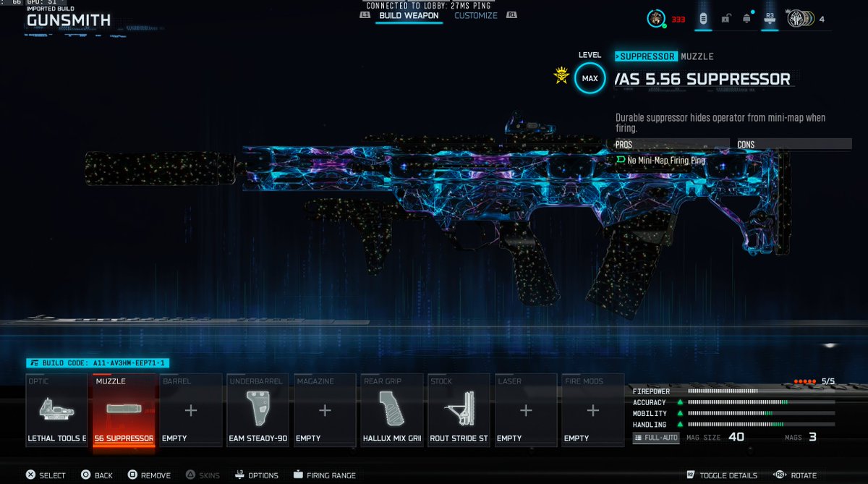Click the Firepower stat bar
The image size is (868, 484).
pyautogui.click(x=761, y=391)
